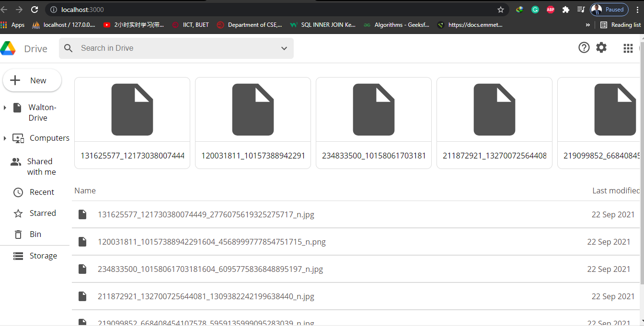Image resolution: width=644 pixels, height=326 pixels.
Task: Expand the Computers section arrow
Action: [5, 138]
